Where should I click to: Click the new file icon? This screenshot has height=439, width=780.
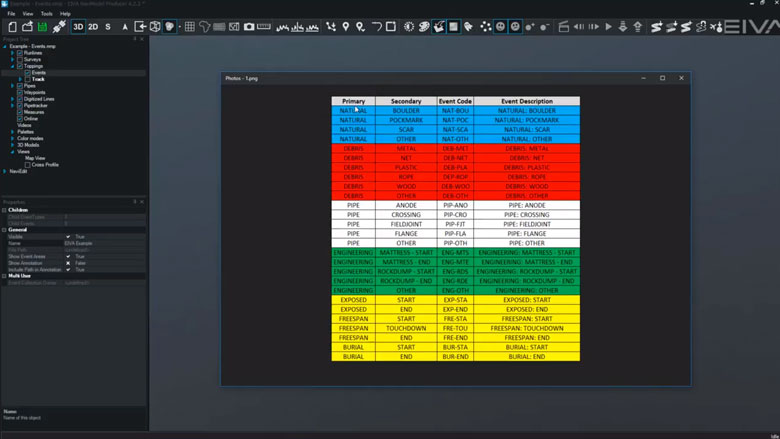click(x=12, y=26)
